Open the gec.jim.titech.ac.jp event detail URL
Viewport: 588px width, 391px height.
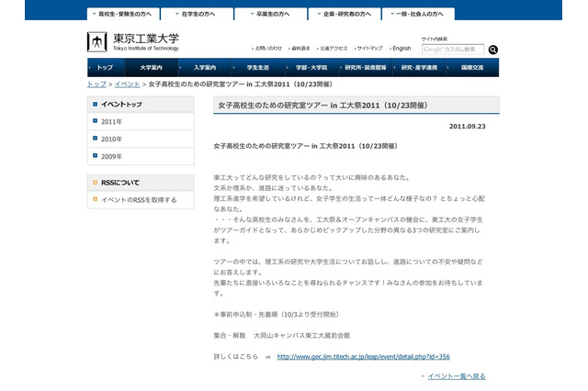364,356
